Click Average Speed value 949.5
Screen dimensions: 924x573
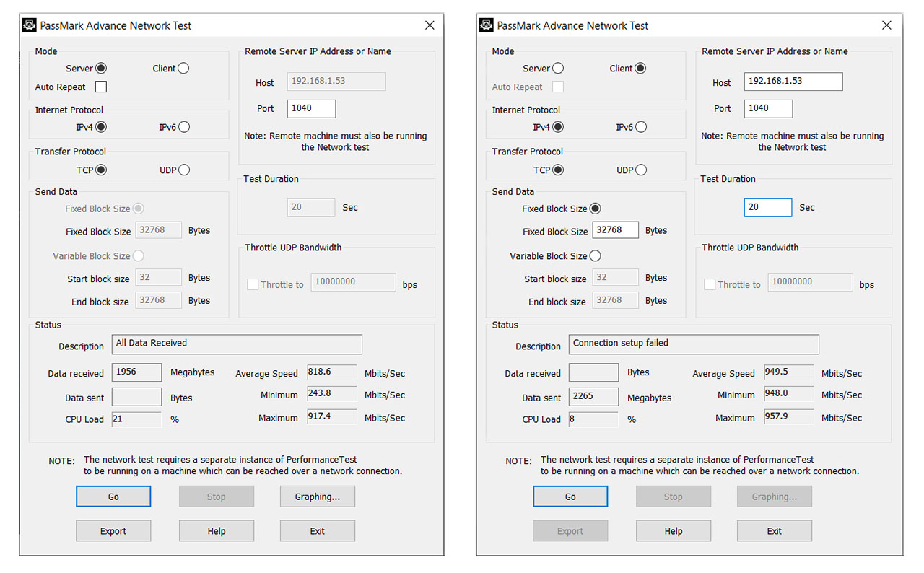pyautogui.click(x=789, y=372)
